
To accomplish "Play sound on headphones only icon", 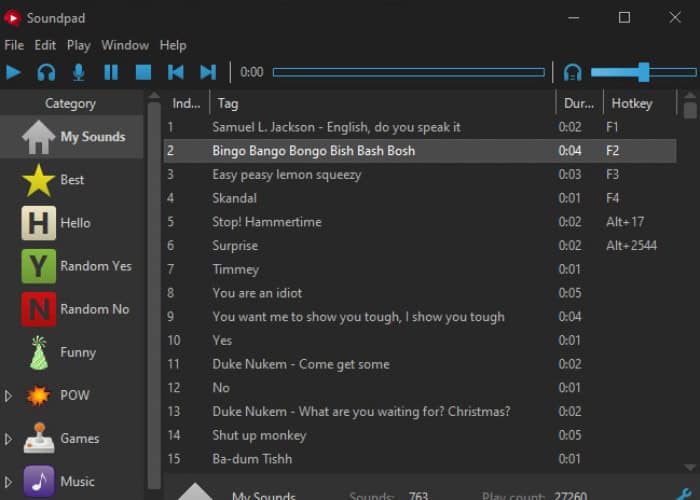I will pyautogui.click(x=46, y=72).
